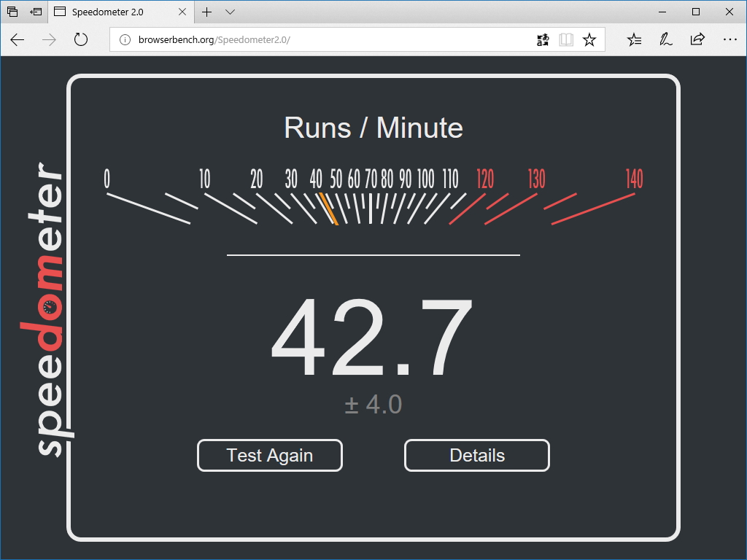Image resolution: width=747 pixels, height=560 pixels.
Task: Toggle Reading view with the book icon
Action: 566,39
